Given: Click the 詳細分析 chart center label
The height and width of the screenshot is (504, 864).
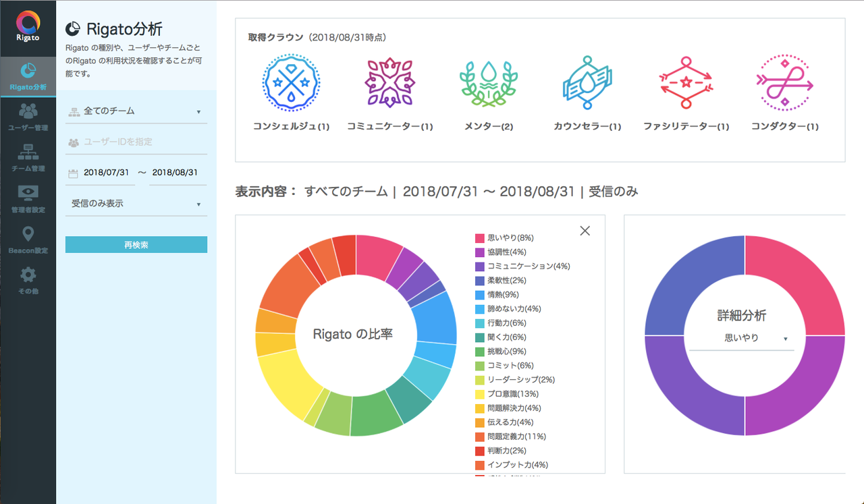Looking at the screenshot, I should pyautogui.click(x=742, y=315).
